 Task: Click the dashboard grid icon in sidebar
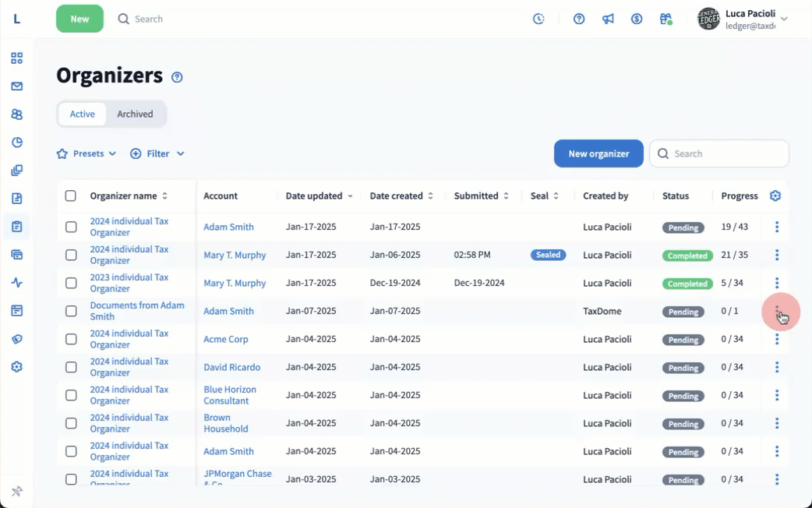16,58
